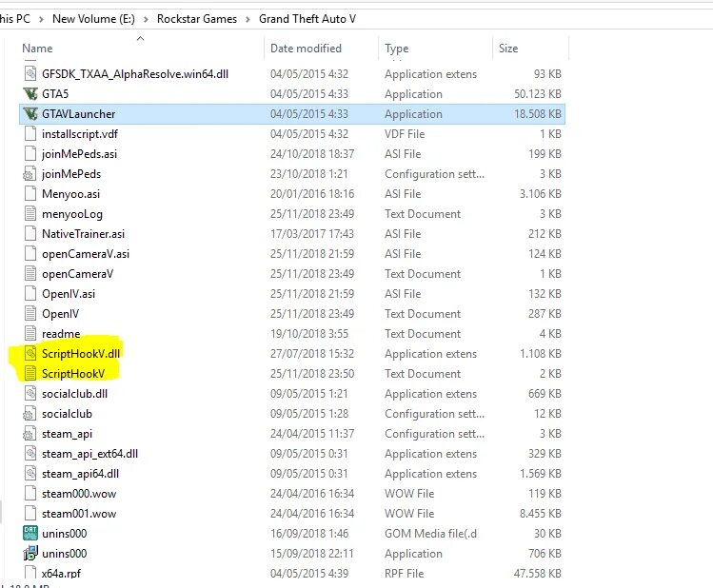Click the GTA5 application icon

pos(30,94)
